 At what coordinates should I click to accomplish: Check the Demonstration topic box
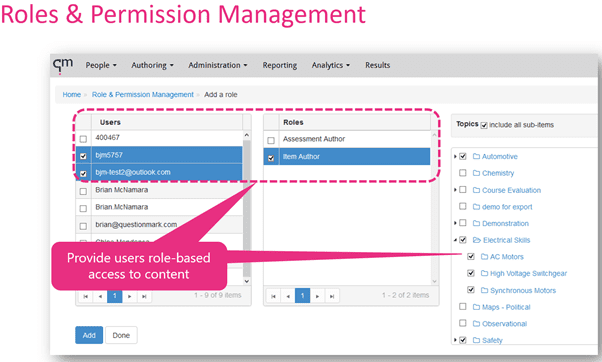coord(463,223)
